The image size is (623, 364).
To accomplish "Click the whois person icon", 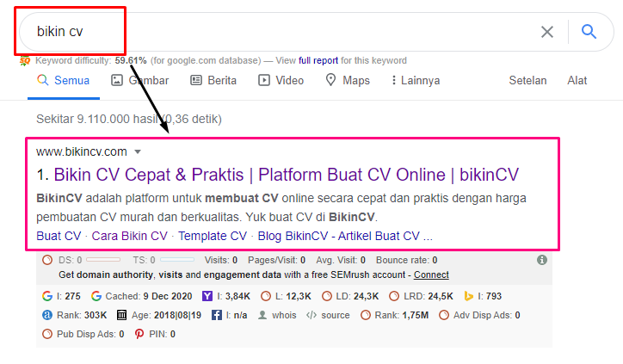I will click(262, 316).
